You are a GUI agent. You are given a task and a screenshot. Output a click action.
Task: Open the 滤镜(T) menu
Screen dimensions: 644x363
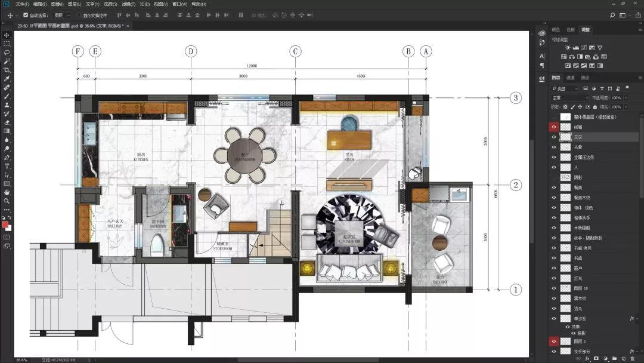click(129, 4)
